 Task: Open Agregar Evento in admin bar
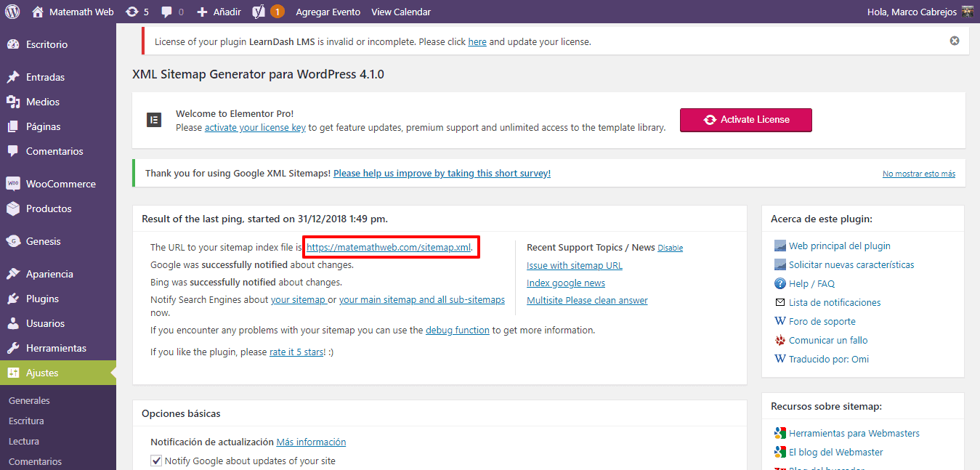point(328,12)
